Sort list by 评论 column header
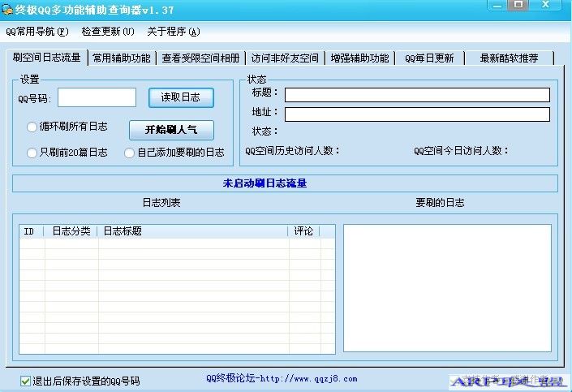The width and height of the screenshot is (572, 392). click(304, 231)
